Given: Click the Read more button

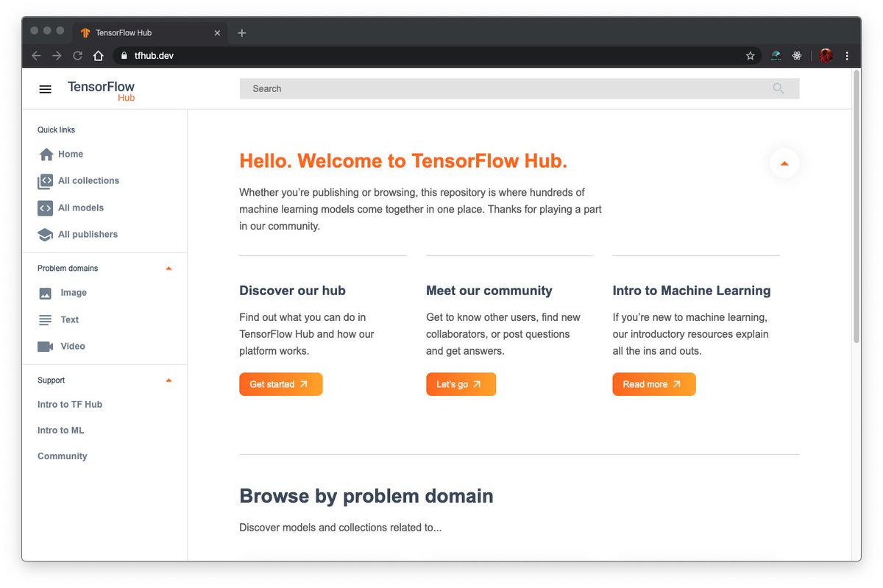Looking at the screenshot, I should coord(653,384).
